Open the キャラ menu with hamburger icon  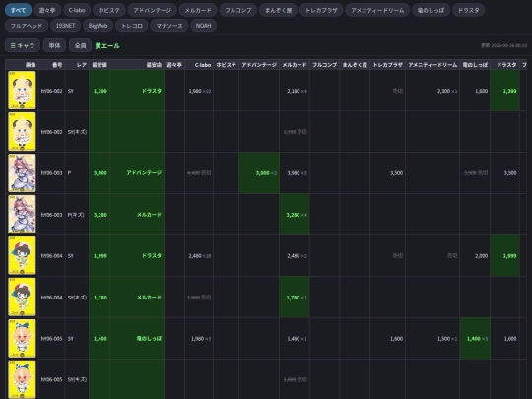click(x=23, y=45)
